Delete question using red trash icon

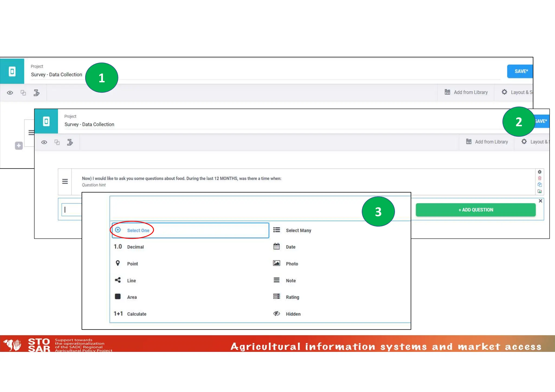[x=540, y=178]
